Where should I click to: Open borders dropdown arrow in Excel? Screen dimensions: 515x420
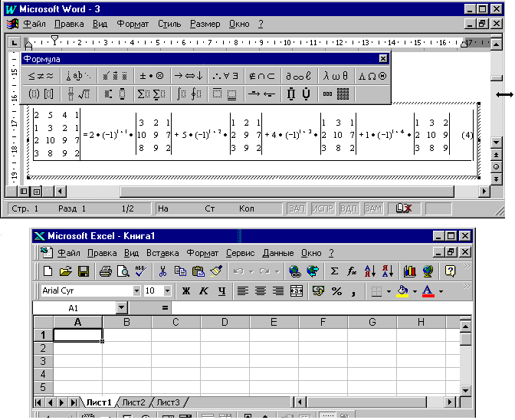pyautogui.click(x=389, y=291)
